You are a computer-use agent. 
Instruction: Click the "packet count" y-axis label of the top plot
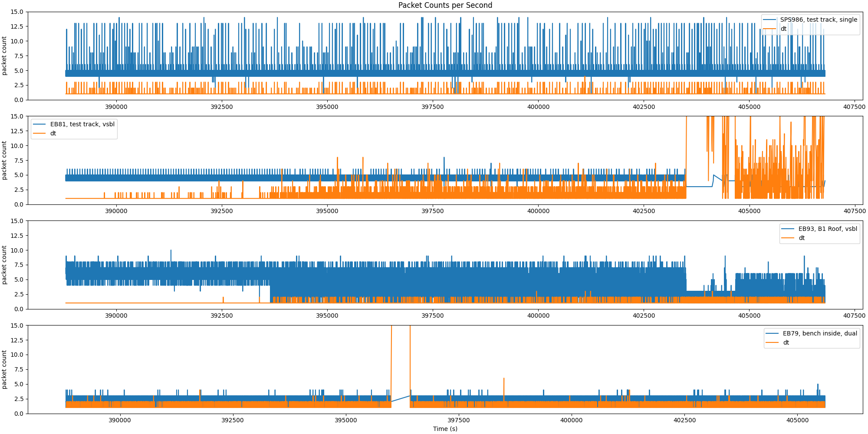[x=5, y=56]
